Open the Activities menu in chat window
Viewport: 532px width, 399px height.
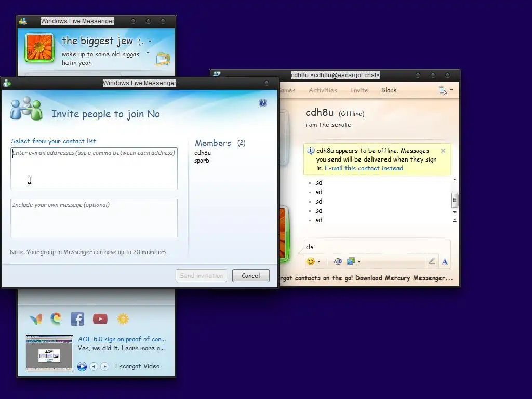point(323,90)
